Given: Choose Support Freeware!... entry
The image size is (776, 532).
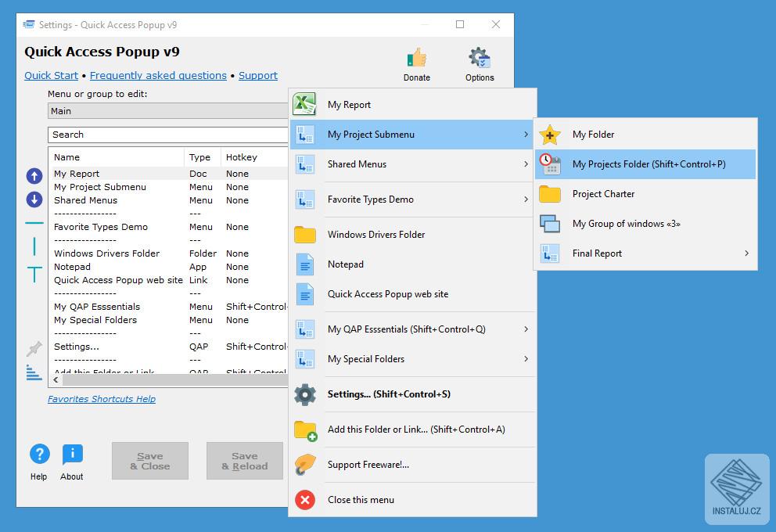Looking at the screenshot, I should coord(413,465).
